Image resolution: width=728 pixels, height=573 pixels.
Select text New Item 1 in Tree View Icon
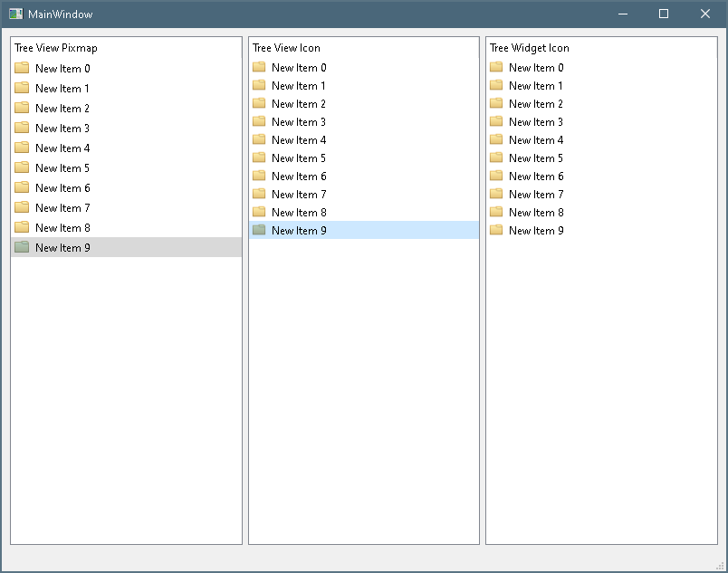click(299, 86)
